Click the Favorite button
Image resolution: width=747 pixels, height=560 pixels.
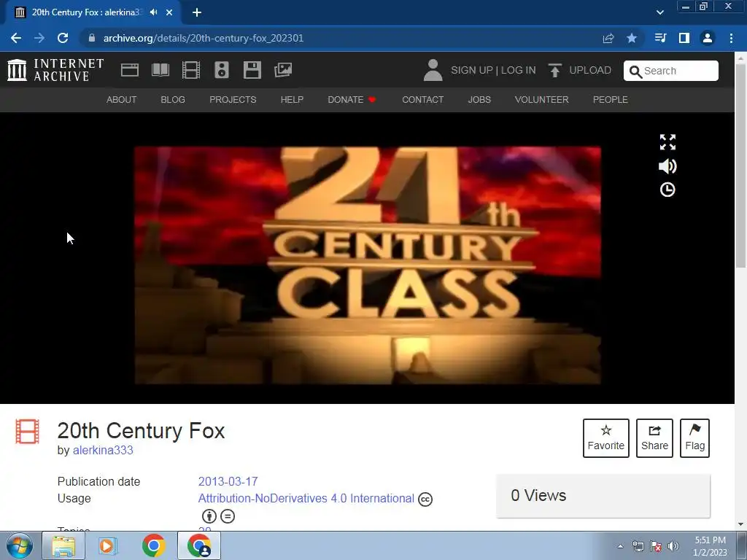(606, 438)
